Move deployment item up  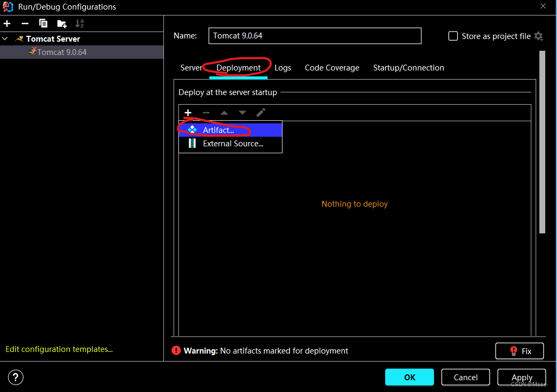224,113
